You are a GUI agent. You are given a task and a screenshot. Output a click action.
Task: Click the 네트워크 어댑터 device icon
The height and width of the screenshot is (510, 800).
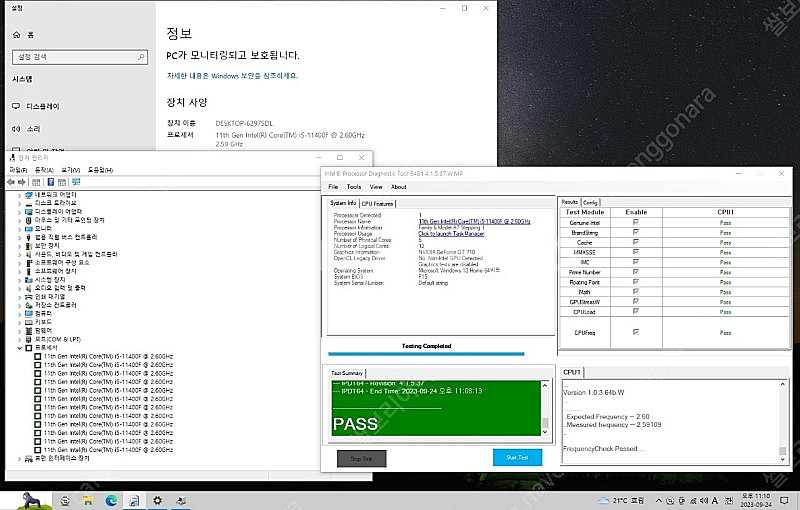(29, 195)
